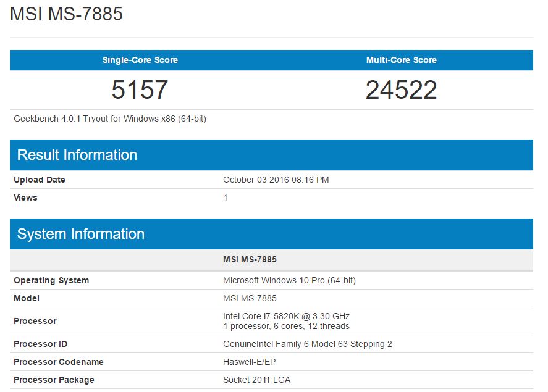Click the MSI MS-7885 page title

67,14
